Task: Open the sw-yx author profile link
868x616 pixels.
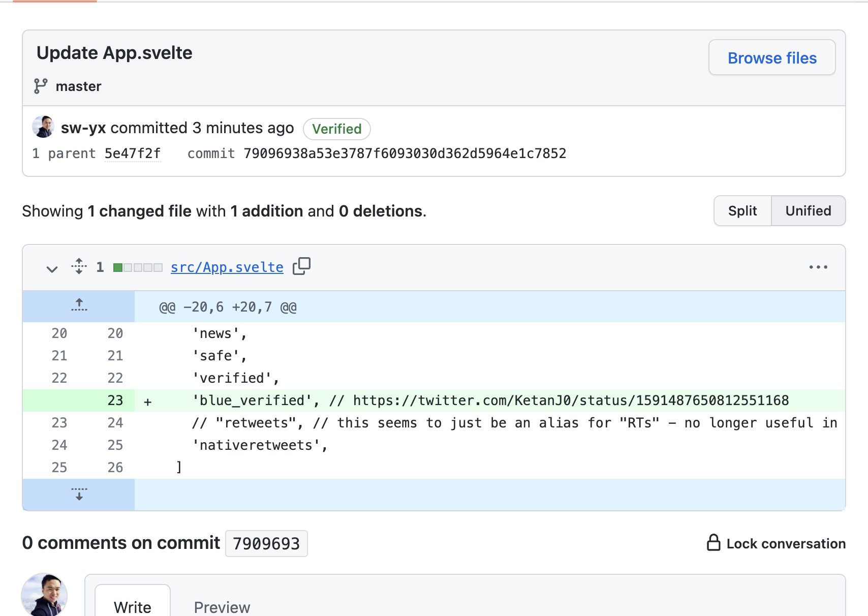Action: (83, 128)
